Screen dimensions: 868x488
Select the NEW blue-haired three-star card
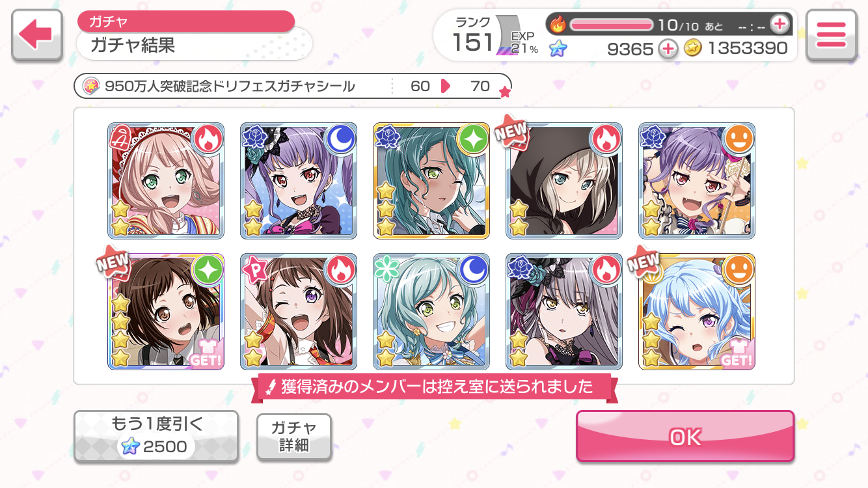pyautogui.click(x=697, y=312)
